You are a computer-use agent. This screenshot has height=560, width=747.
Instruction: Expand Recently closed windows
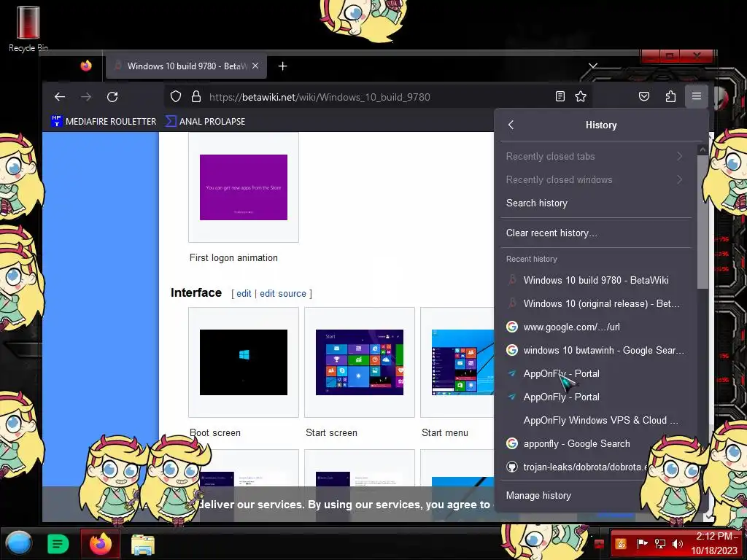coord(595,179)
